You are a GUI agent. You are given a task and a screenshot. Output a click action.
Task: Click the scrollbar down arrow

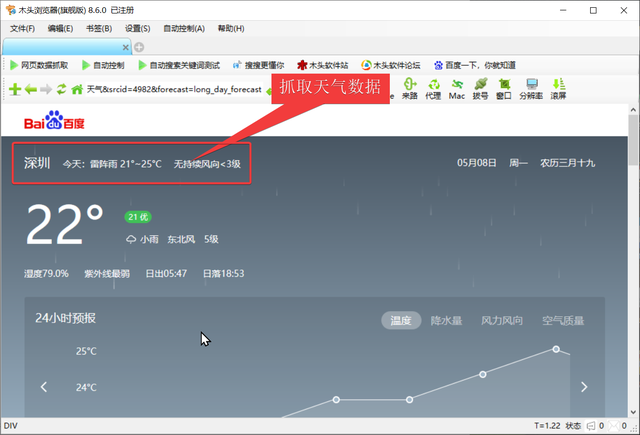[x=633, y=412]
